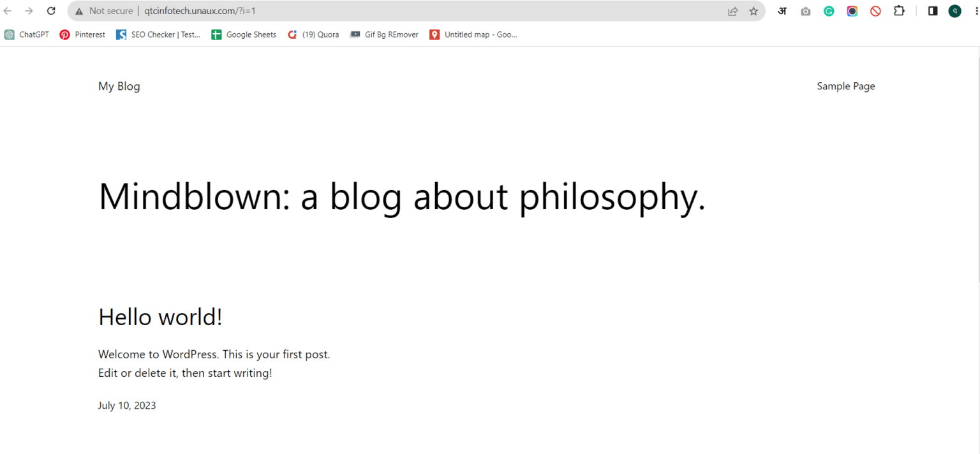980x454 pixels.
Task: Open the Google Sheets bookmark
Action: point(244,34)
